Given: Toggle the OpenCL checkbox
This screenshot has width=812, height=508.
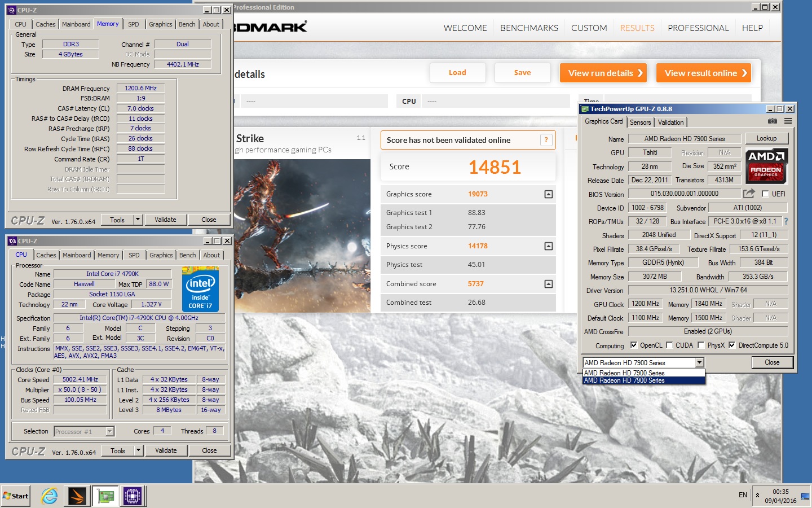Looking at the screenshot, I should click(634, 345).
